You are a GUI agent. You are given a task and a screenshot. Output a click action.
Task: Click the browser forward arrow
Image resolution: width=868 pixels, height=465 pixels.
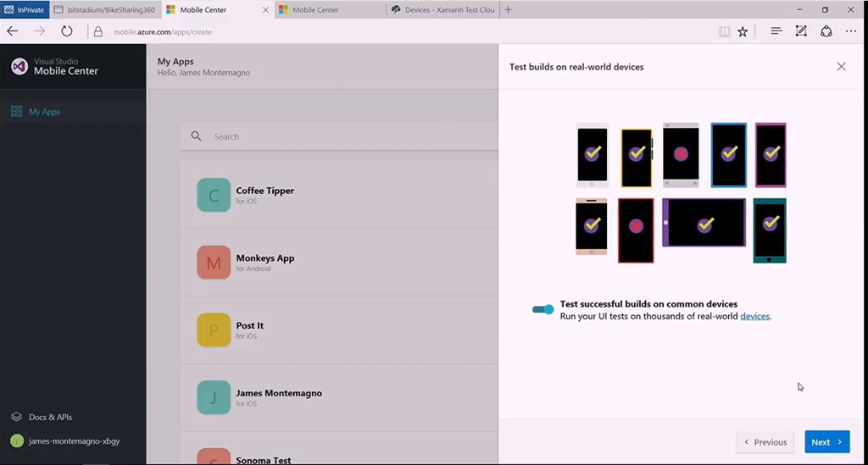point(39,31)
